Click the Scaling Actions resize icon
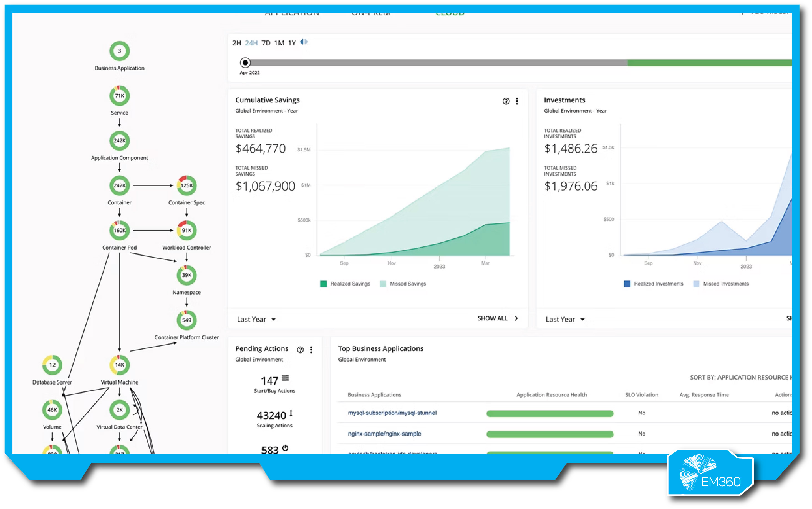The width and height of the screenshot is (812, 509). pyautogui.click(x=291, y=413)
